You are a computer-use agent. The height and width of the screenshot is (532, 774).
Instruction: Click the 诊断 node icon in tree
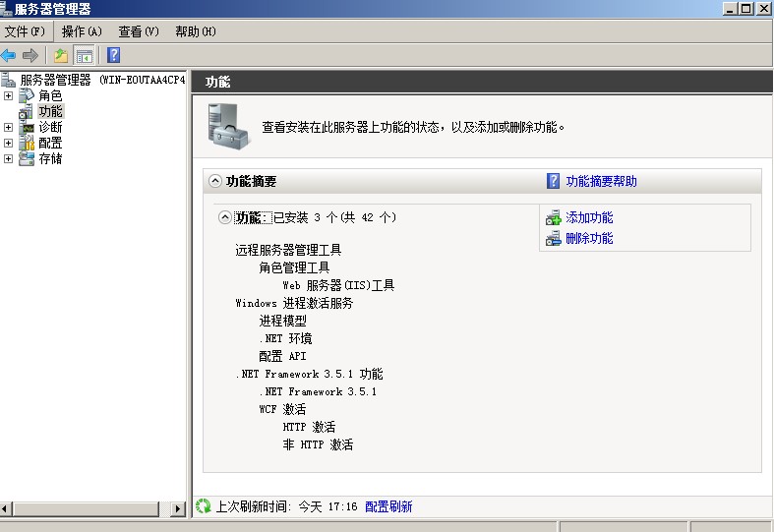tap(27, 127)
